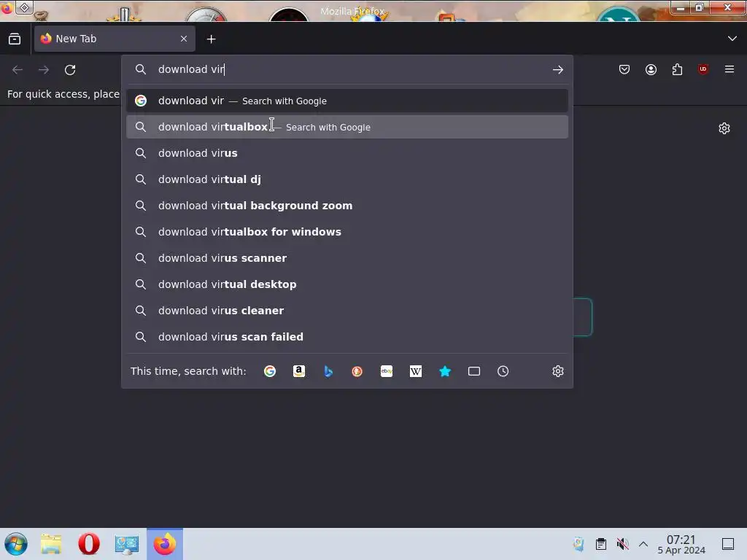
Task: Personalize New Tab page gear icon
Action: pyautogui.click(x=724, y=128)
